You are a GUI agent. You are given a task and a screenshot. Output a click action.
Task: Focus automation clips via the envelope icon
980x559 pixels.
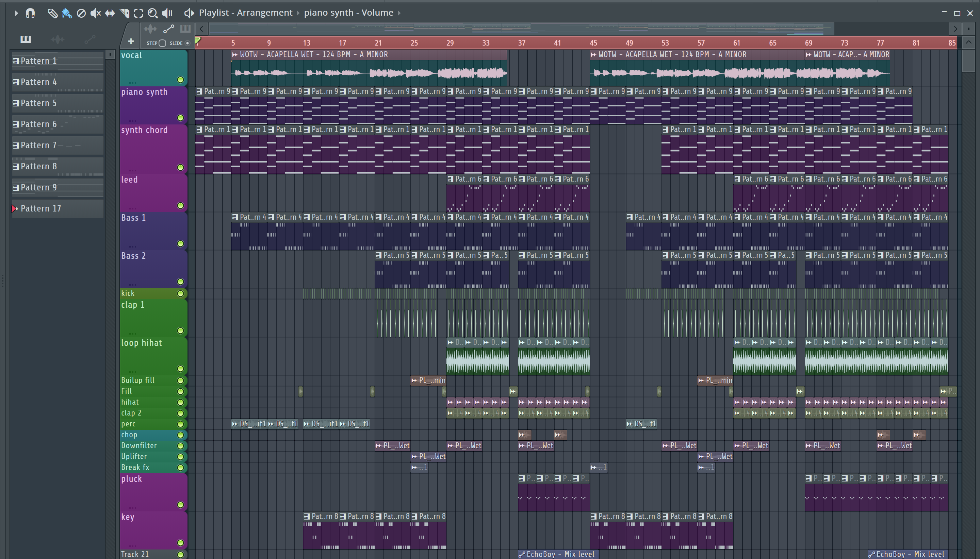pyautogui.click(x=169, y=29)
